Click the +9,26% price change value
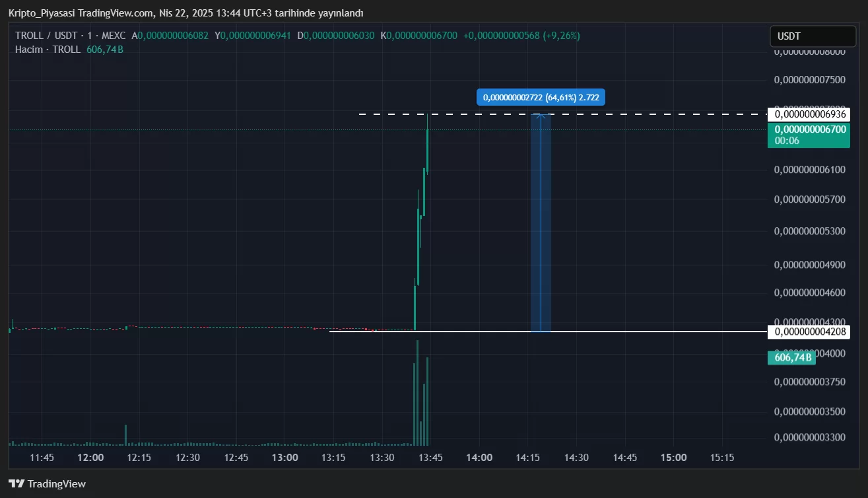Screen dimensions: 868x498 [561, 36]
